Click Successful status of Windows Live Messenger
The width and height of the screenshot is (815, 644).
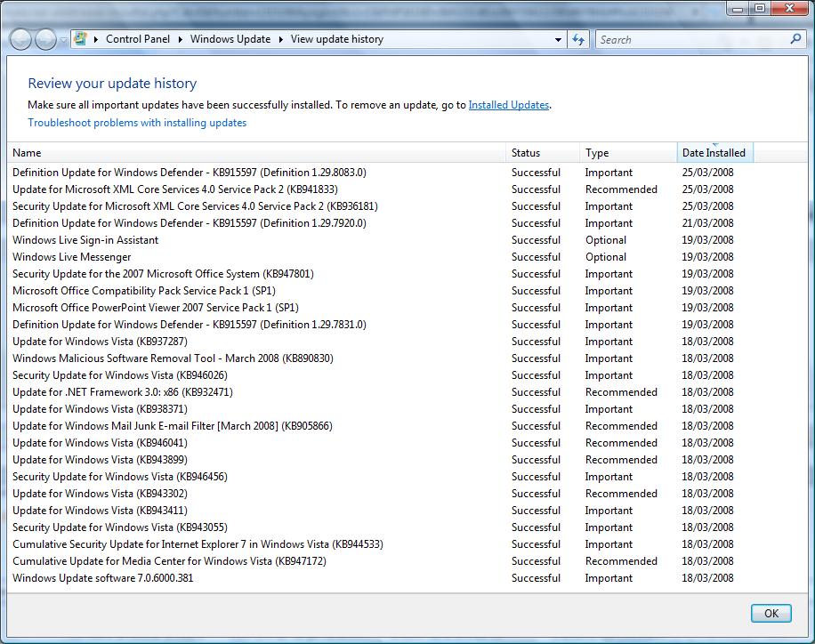(x=536, y=257)
